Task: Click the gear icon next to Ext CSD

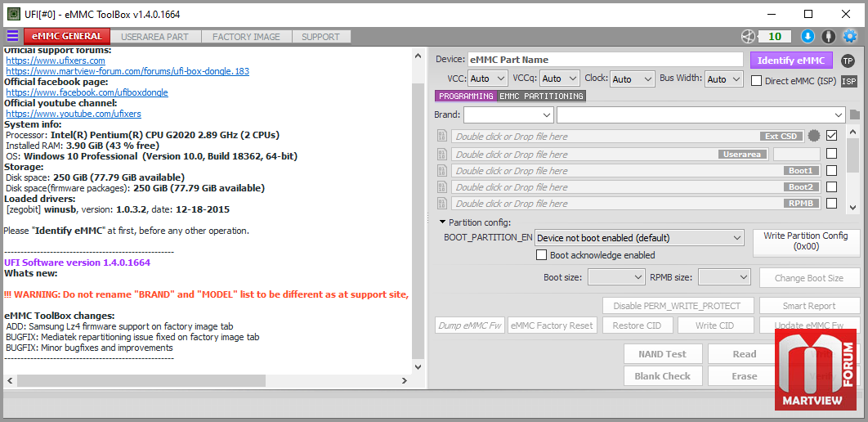Action: coord(813,136)
